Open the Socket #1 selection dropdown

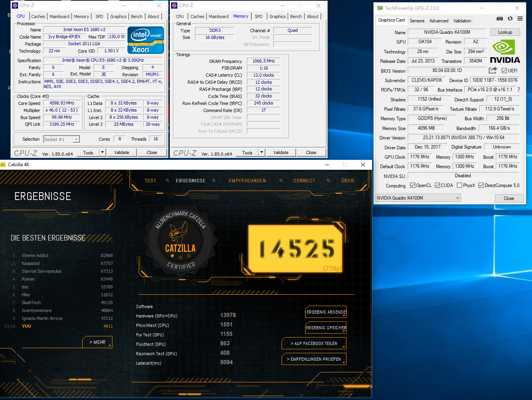(61, 139)
